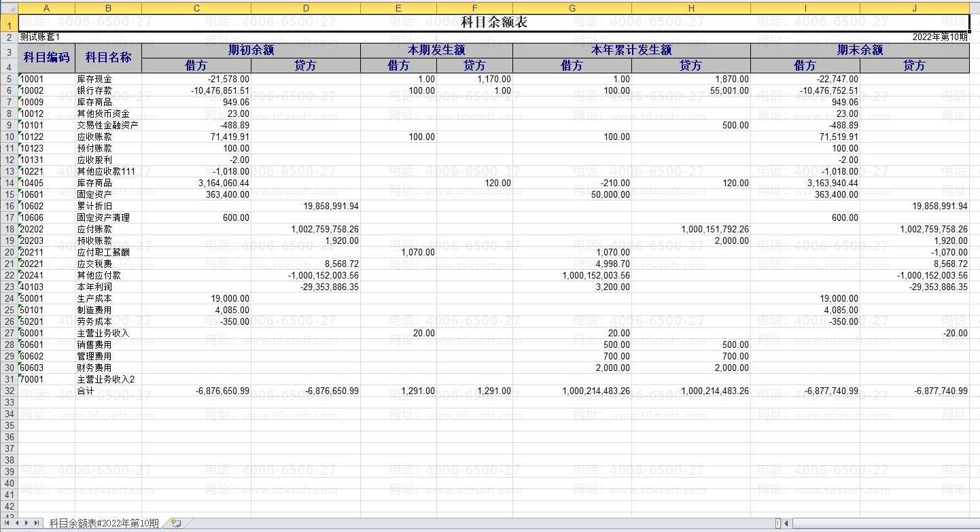
Task: Select column C header
Action: [196, 8]
